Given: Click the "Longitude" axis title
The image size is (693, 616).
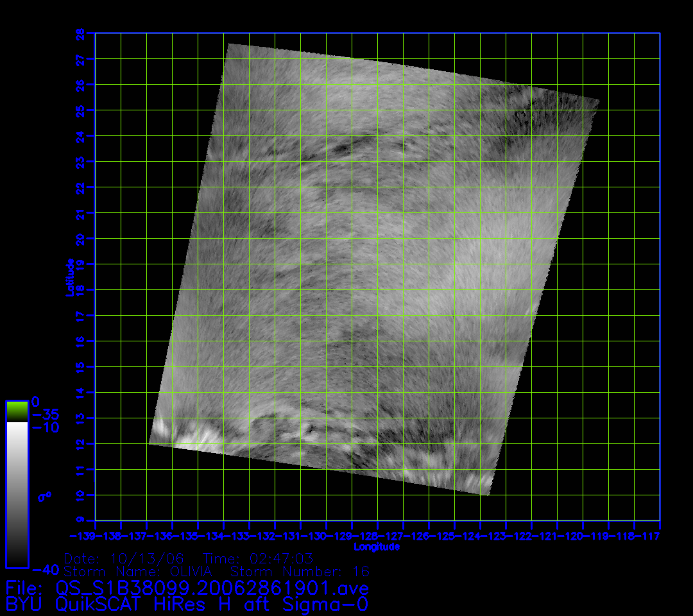Looking at the screenshot, I should coord(377,547).
